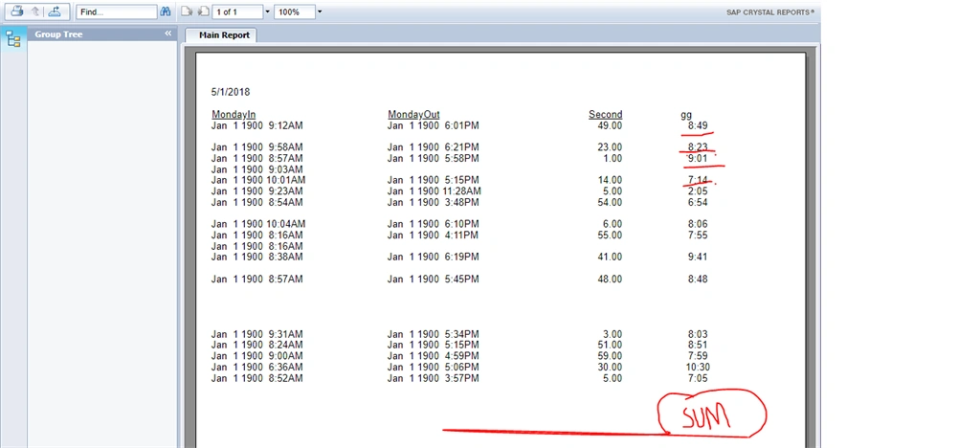980x448 pixels.
Task: Click the MondayIn column header
Action: [x=234, y=114]
